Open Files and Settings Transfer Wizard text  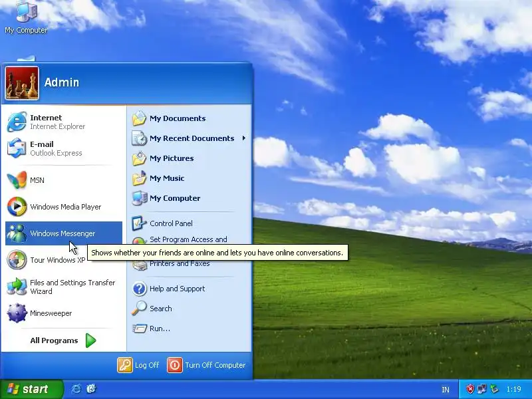click(72, 287)
